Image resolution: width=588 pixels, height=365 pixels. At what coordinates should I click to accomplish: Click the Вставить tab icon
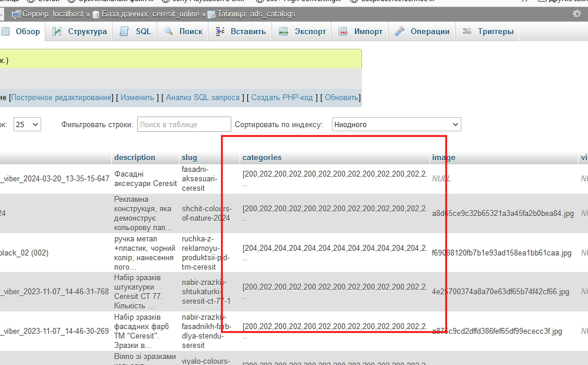[x=220, y=31]
